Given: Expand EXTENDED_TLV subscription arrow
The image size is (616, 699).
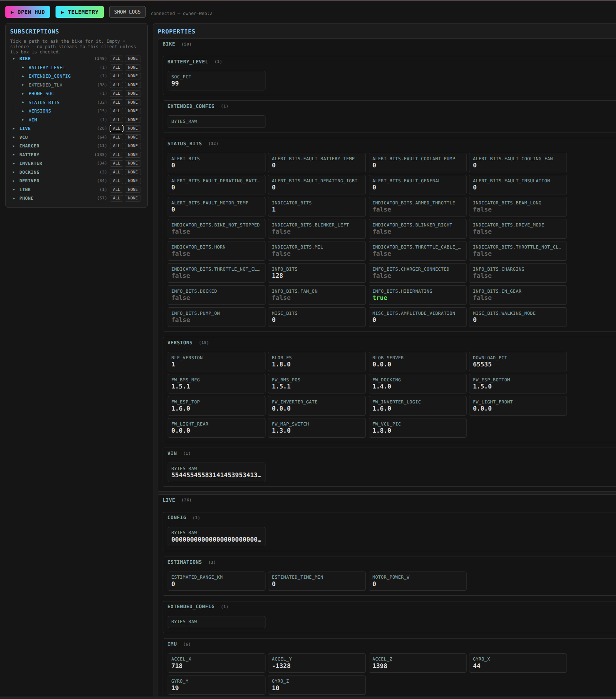Looking at the screenshot, I should click(x=23, y=85).
